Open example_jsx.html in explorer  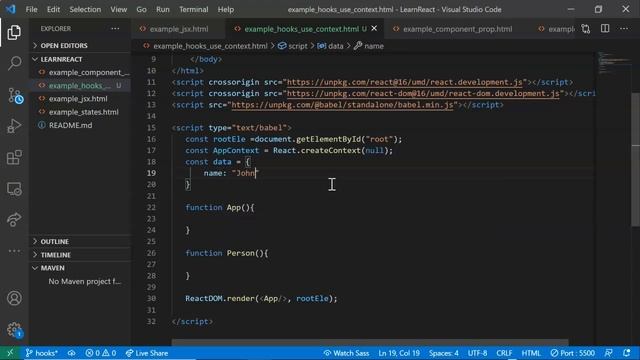[80, 99]
